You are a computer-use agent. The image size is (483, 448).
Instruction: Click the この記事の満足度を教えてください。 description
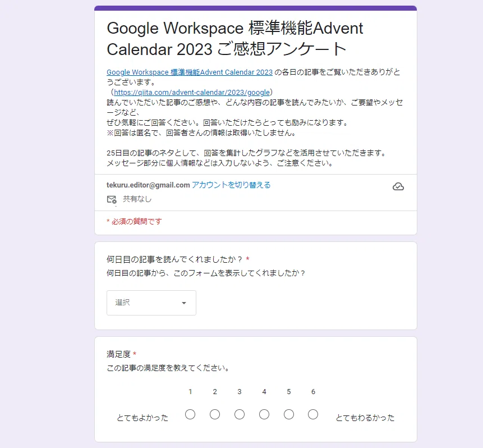click(x=168, y=368)
